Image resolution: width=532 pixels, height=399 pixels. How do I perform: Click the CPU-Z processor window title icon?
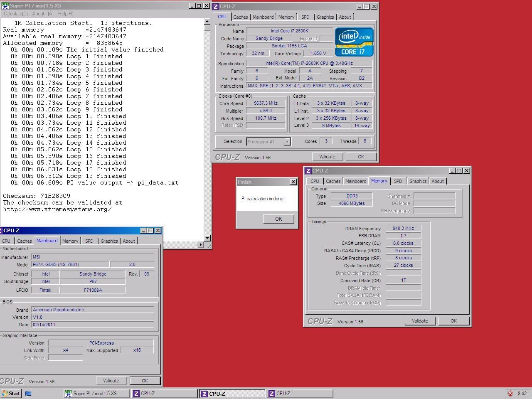[216, 7]
